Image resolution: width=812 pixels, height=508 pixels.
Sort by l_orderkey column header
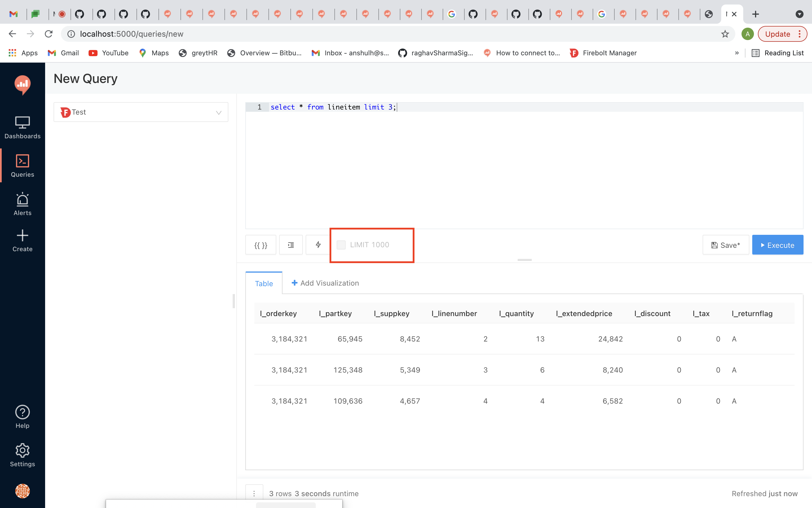[x=278, y=314]
